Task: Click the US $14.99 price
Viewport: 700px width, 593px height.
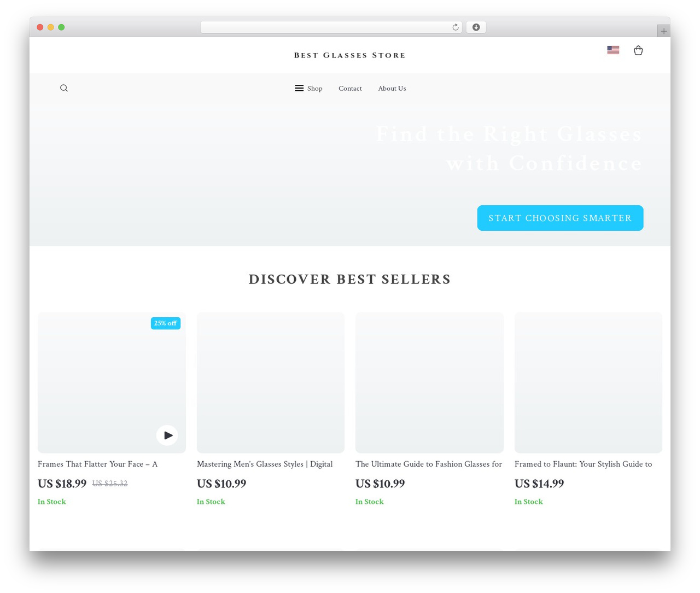Action: coord(539,484)
